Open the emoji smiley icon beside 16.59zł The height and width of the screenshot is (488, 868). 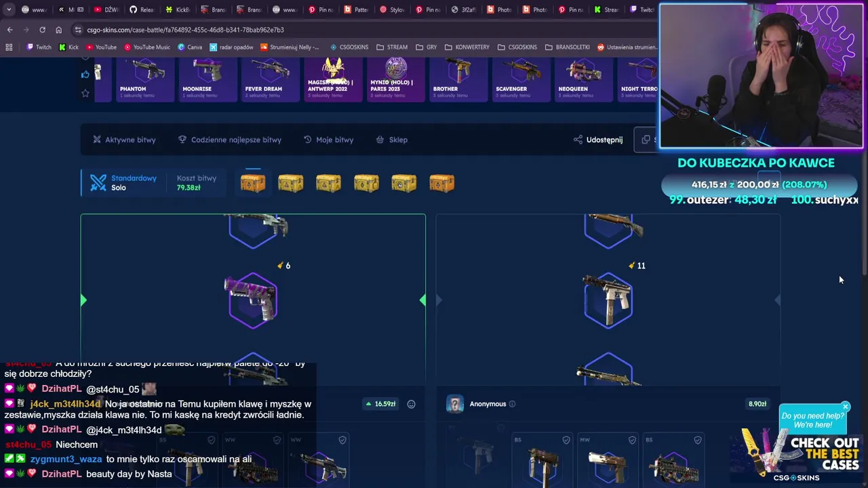click(411, 404)
